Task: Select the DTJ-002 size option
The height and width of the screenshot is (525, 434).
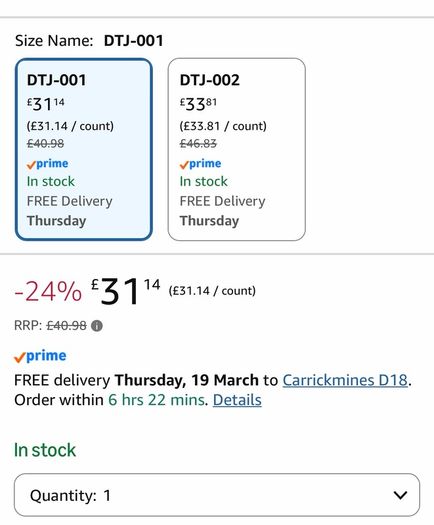Action: (236, 149)
